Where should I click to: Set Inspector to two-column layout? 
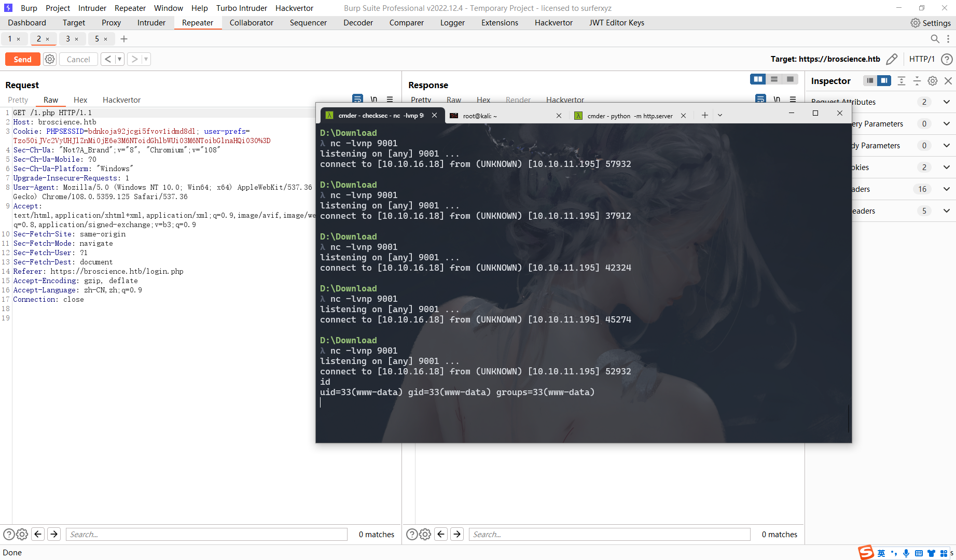(884, 80)
